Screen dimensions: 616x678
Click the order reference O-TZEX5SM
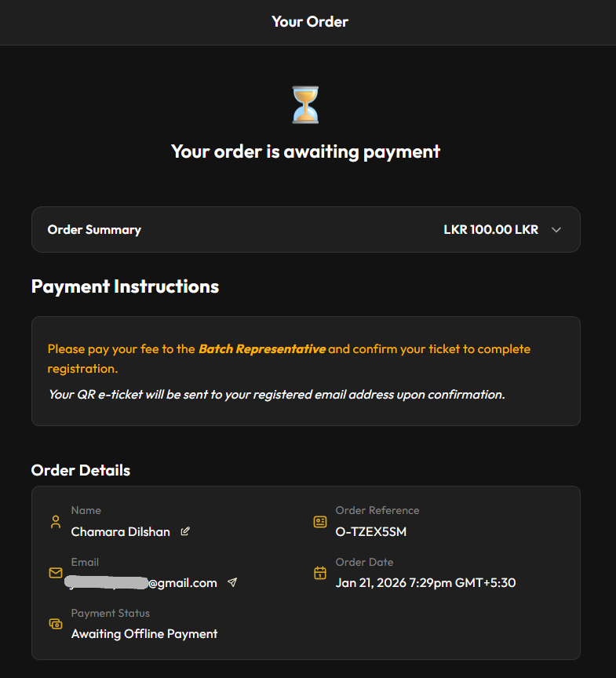pyautogui.click(x=371, y=532)
